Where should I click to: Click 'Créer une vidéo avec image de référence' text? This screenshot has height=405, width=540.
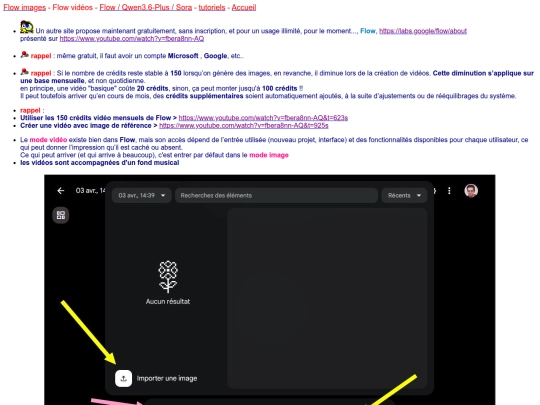coord(86,125)
